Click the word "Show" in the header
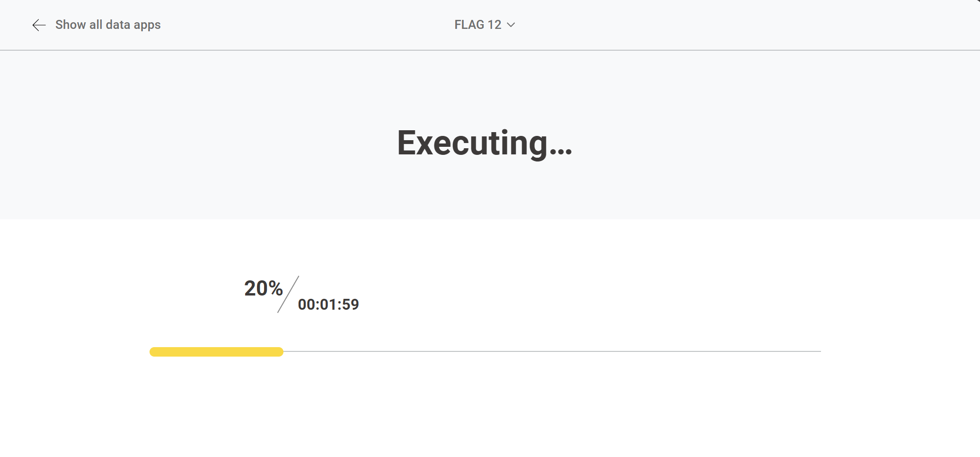Screen dimensions: 980x457 tap(71, 25)
